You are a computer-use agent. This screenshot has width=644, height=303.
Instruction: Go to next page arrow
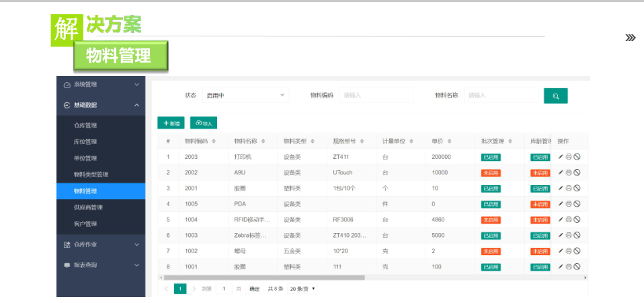click(x=194, y=289)
